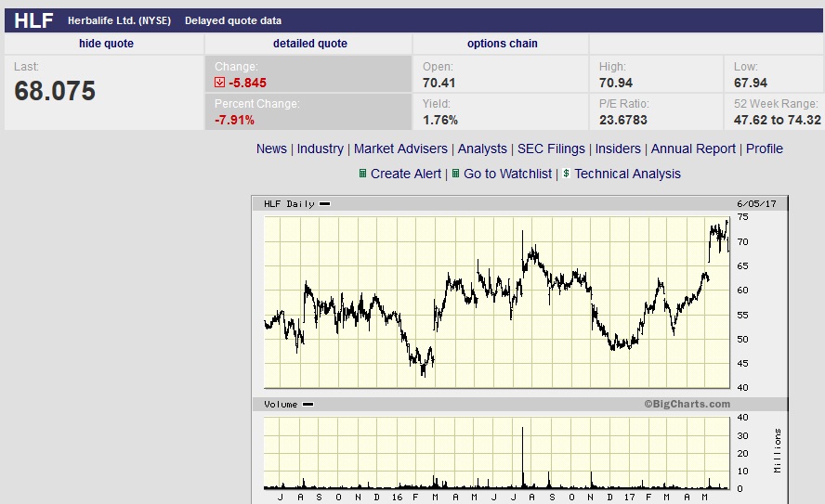Viewport: 825px width, 504px height.
Task: Open the Industry link
Action: [x=320, y=149]
